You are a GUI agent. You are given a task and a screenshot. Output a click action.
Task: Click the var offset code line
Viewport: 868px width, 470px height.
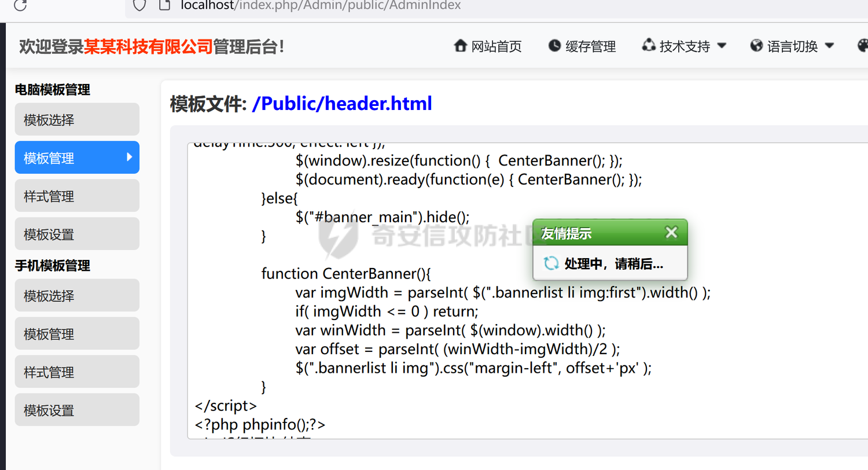pos(457,349)
